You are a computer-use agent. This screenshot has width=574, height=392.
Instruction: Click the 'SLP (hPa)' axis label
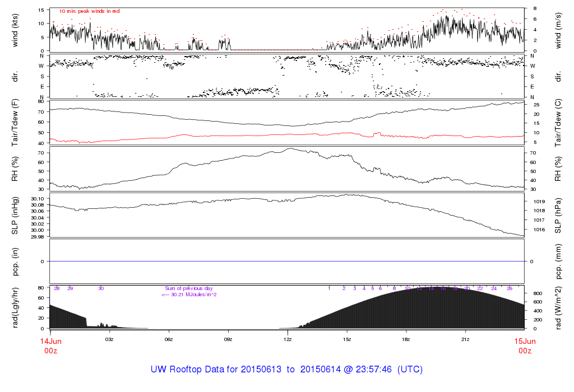(x=559, y=216)
